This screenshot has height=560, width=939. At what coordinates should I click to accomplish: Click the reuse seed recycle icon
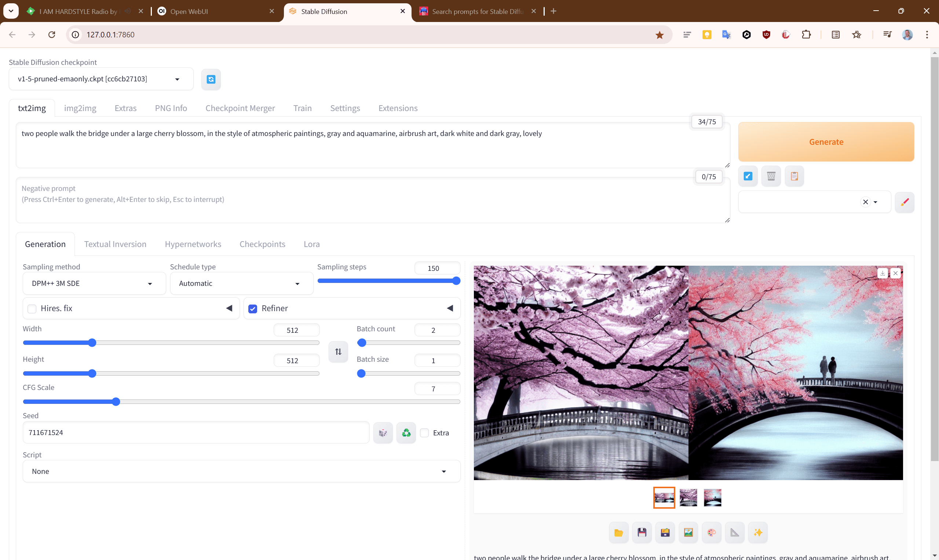click(x=406, y=433)
